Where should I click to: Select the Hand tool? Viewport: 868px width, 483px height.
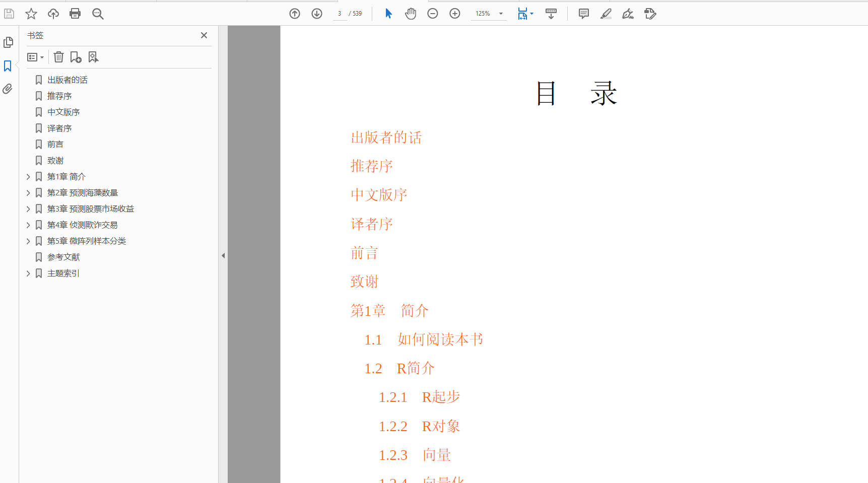(x=411, y=14)
